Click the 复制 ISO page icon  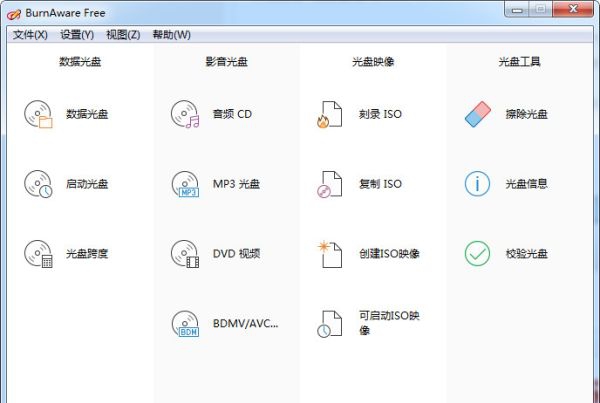(329, 184)
